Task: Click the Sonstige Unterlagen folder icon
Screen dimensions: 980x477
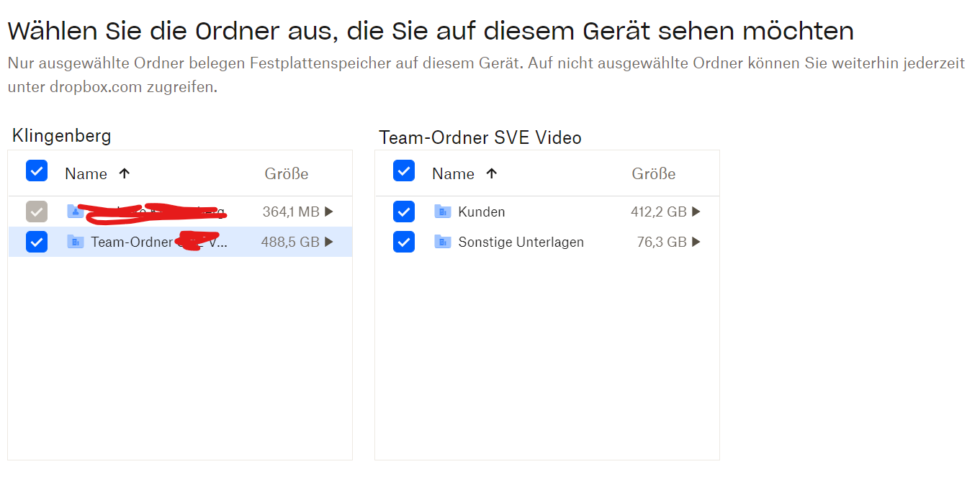Action: click(x=442, y=242)
